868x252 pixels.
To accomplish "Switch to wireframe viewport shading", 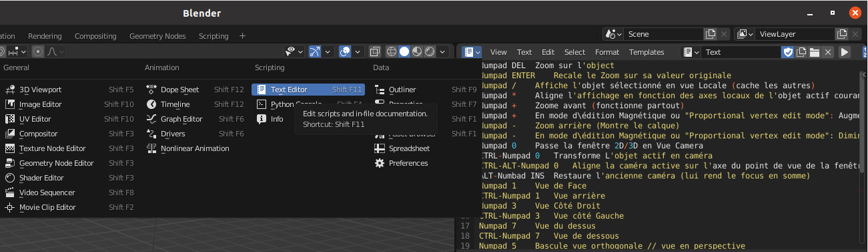I will pos(392,51).
